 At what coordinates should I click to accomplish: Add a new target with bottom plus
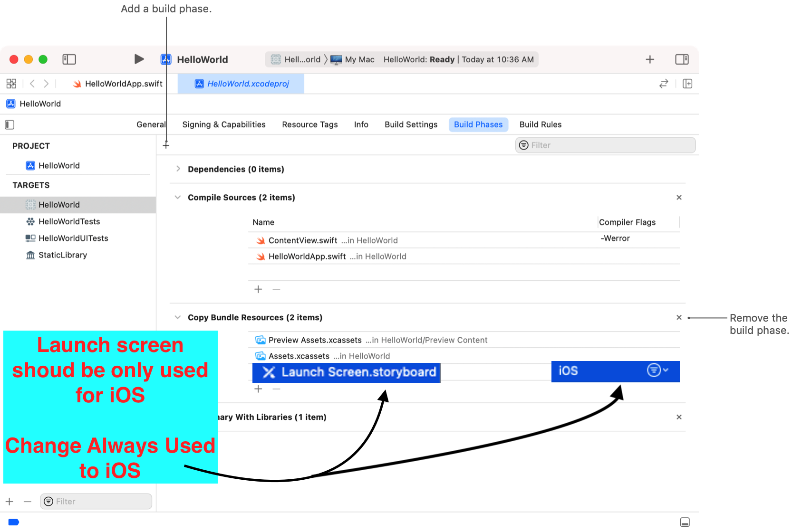10,502
